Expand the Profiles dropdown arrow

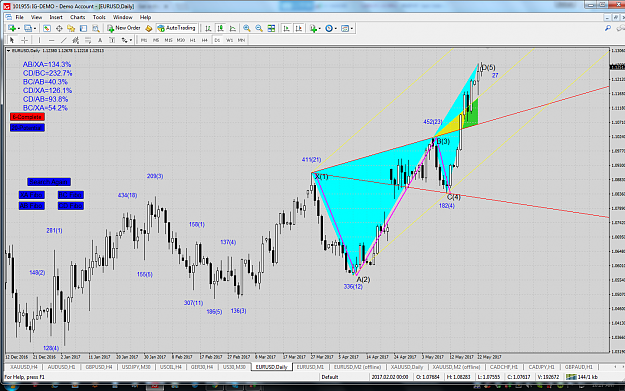35,29
